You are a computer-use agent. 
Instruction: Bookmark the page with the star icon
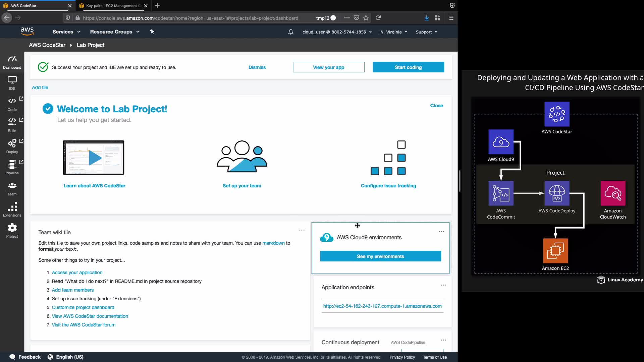coord(366,18)
